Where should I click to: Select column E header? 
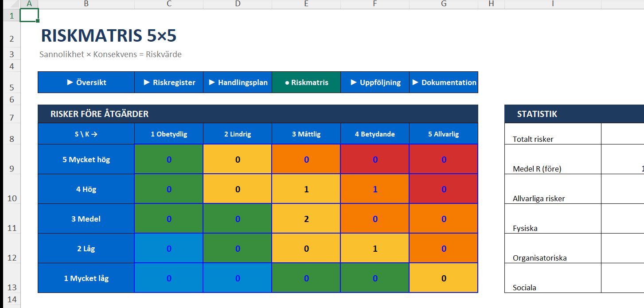pos(306,4)
